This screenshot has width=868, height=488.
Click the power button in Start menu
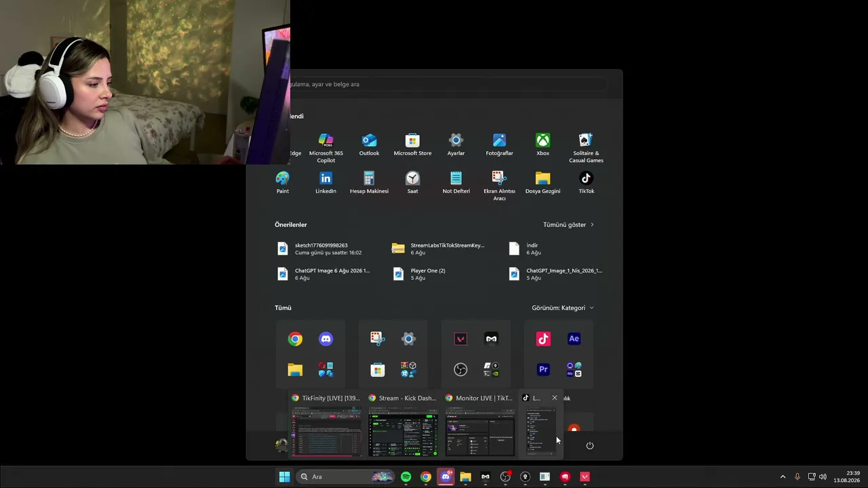pos(589,445)
